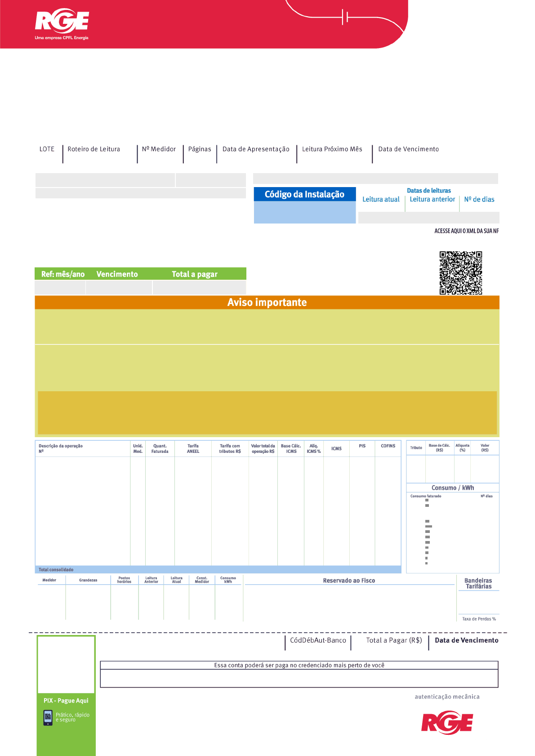
Task: Click the light blue field under Código da Instalação
Action: (x=304, y=212)
